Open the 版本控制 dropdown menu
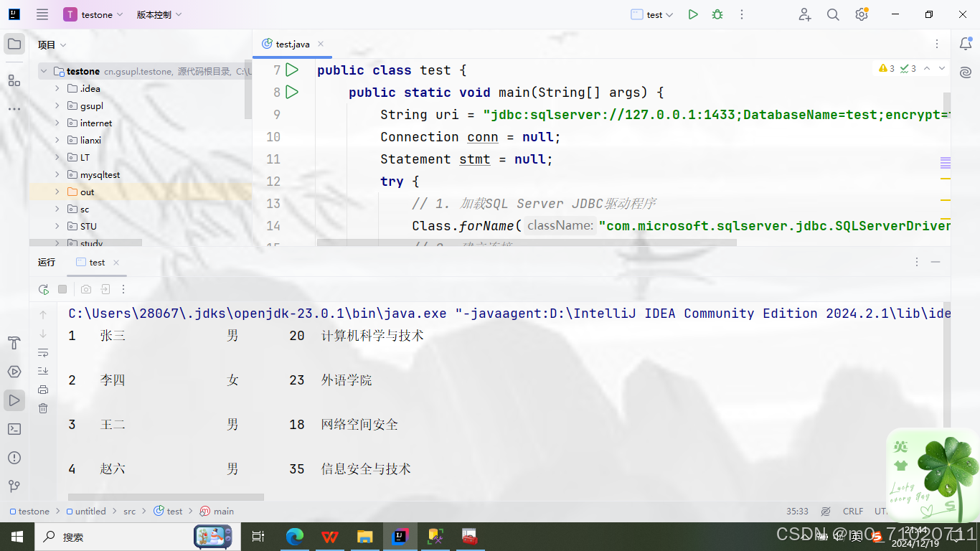The height and width of the screenshot is (551, 980). (x=159, y=14)
